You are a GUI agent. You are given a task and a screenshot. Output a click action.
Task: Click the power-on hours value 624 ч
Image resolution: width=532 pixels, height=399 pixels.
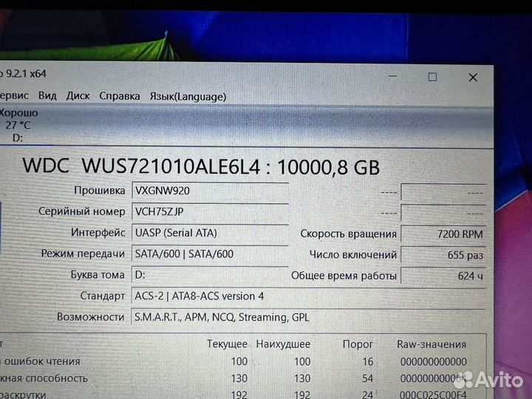tap(443, 276)
